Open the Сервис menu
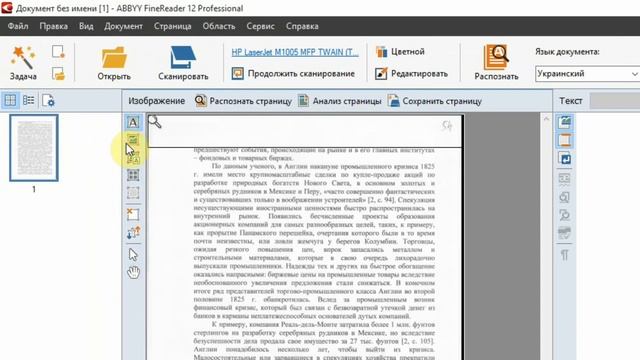640x360 pixels. pos(260,26)
